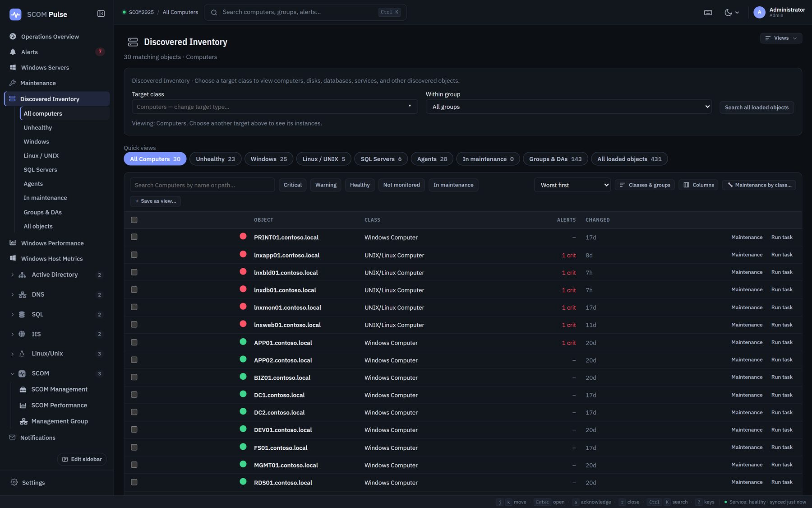Open the Views dropdown
This screenshot has height=508, width=812.
tap(781, 38)
